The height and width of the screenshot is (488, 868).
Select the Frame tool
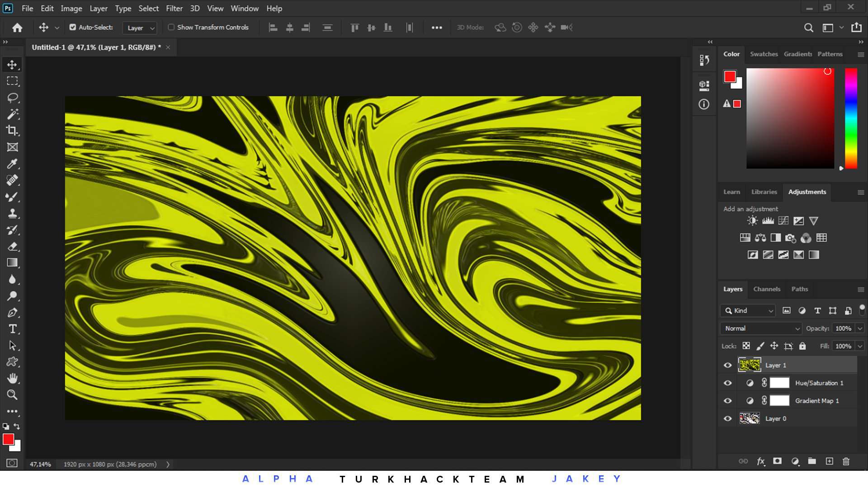point(12,147)
